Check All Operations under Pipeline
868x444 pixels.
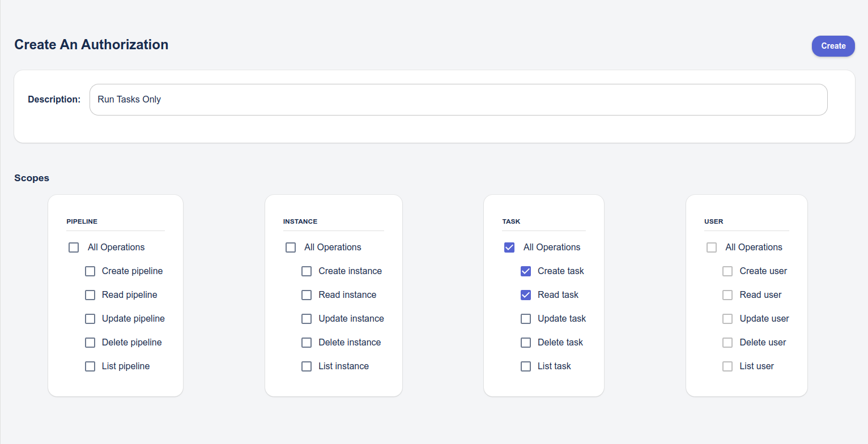click(x=74, y=247)
